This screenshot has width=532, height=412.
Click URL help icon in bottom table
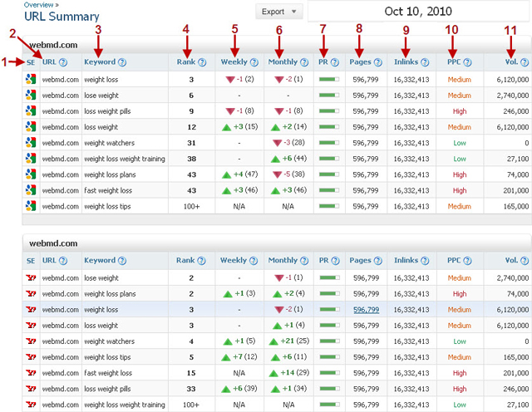click(63, 261)
